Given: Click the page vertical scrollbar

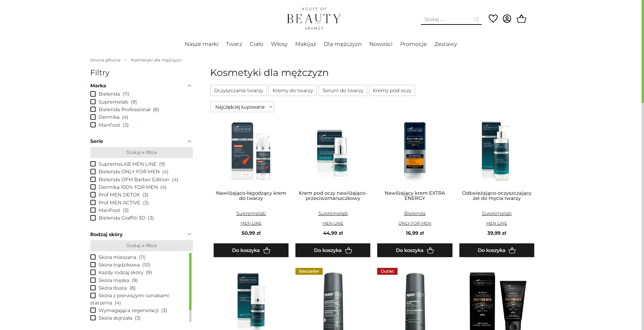Looking at the screenshot, I should 643,52.
